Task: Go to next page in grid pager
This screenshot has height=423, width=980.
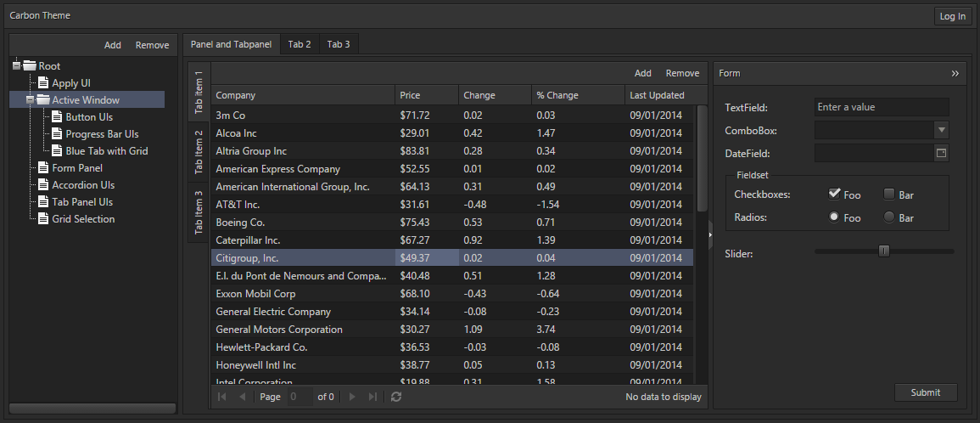Action: coord(352,396)
